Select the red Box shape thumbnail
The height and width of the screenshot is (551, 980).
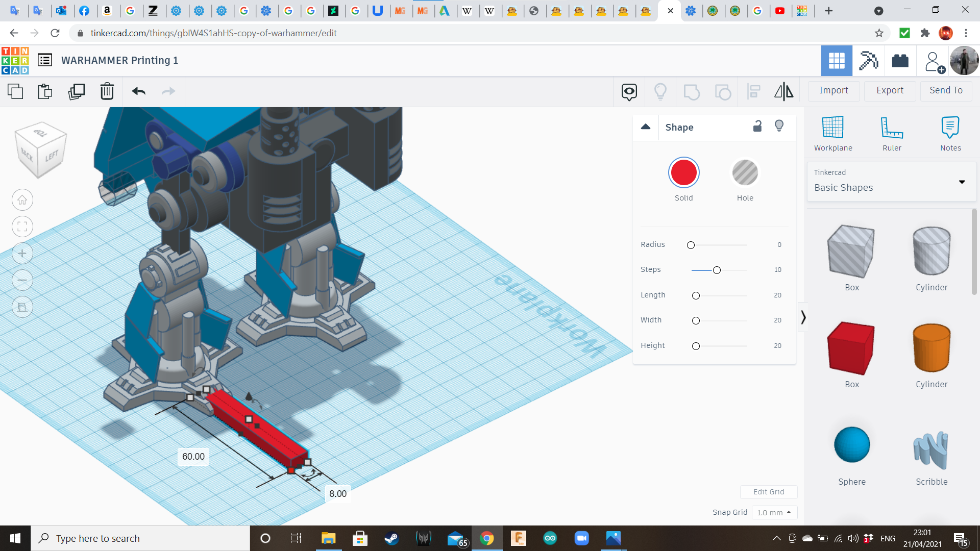851,348
